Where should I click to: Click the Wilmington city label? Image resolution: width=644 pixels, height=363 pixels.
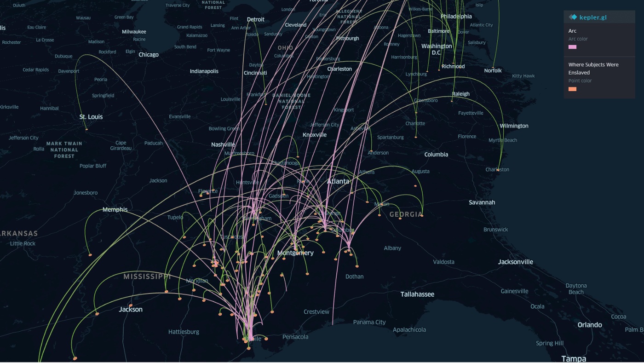(514, 126)
